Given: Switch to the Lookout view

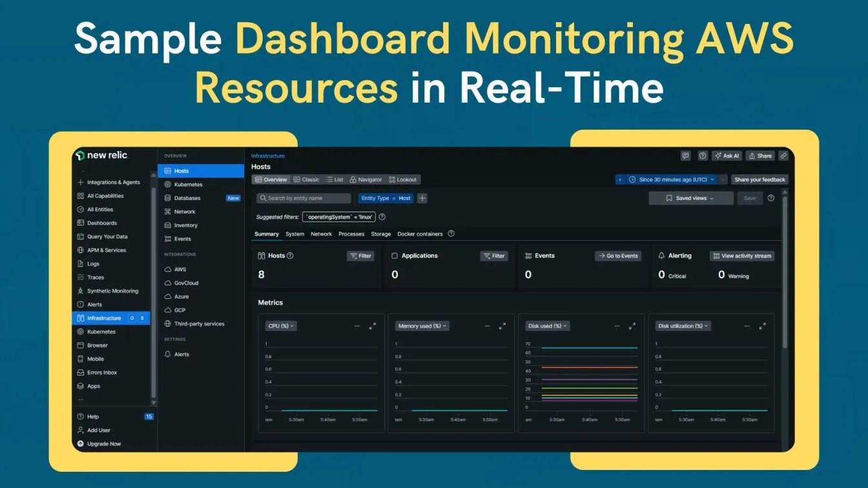Looking at the screenshot, I should (x=403, y=179).
